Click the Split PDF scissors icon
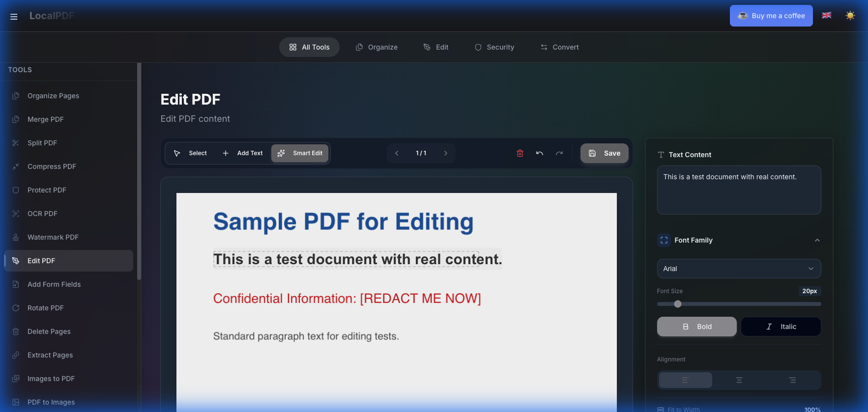868x412 pixels. point(16,143)
